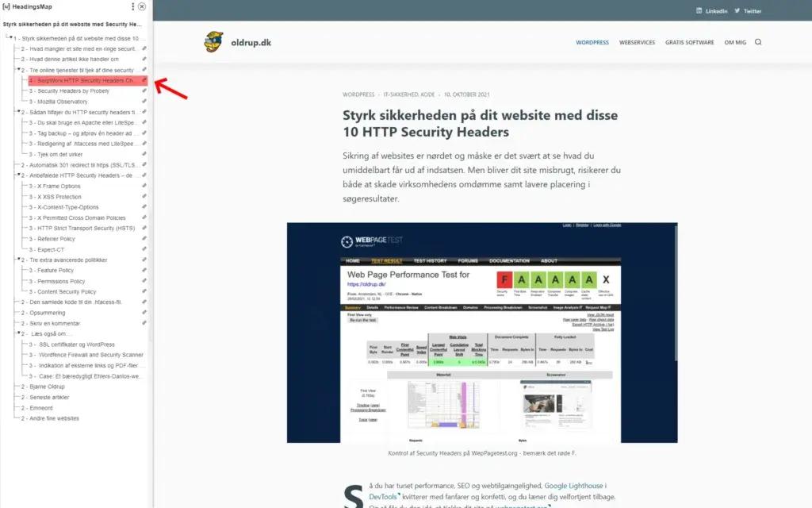Jump to Redigering af .htaccess heading

click(81, 144)
